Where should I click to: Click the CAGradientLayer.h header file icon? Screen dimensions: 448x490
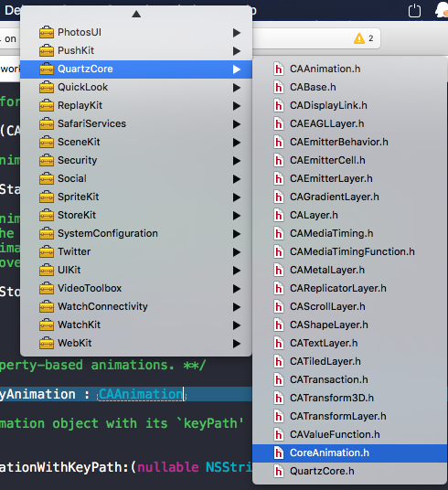click(x=279, y=197)
